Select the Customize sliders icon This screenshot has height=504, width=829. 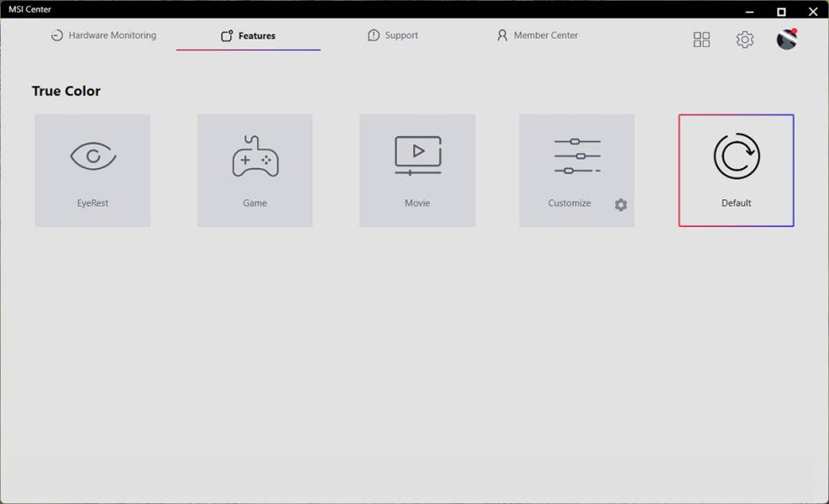(x=577, y=156)
